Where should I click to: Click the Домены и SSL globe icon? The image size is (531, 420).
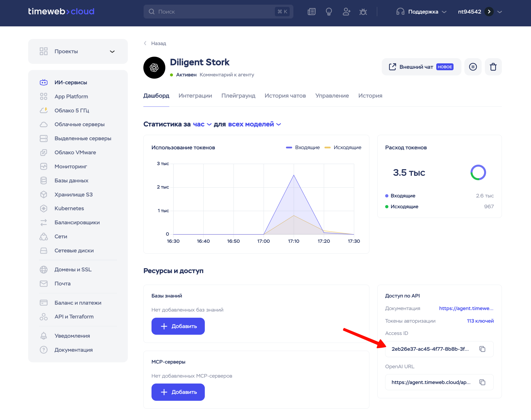coord(44,270)
